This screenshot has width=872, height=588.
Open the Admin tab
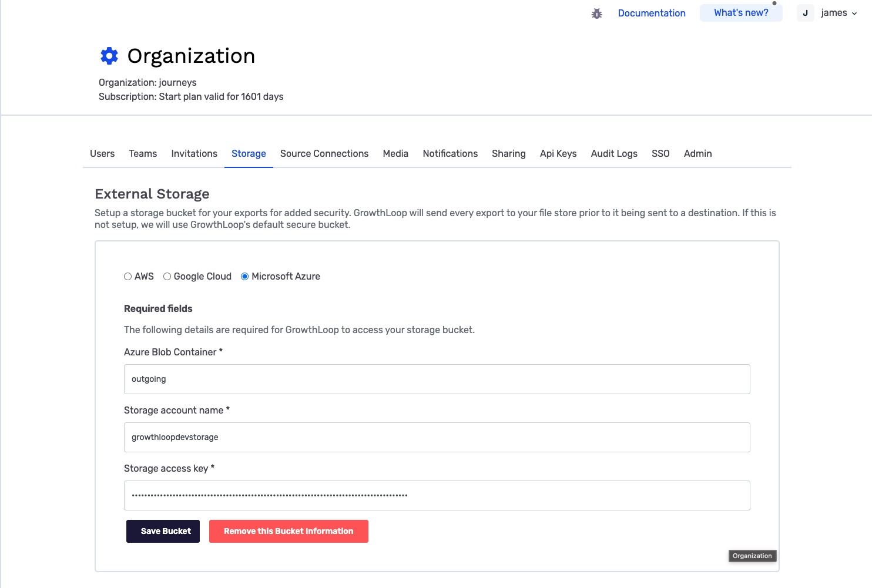coord(698,153)
